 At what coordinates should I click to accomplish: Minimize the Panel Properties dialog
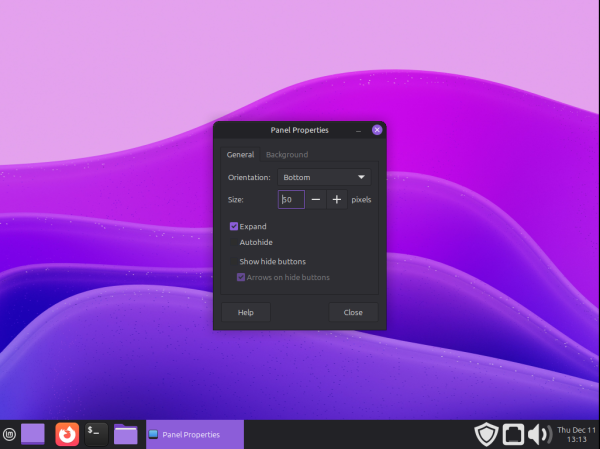click(x=358, y=130)
